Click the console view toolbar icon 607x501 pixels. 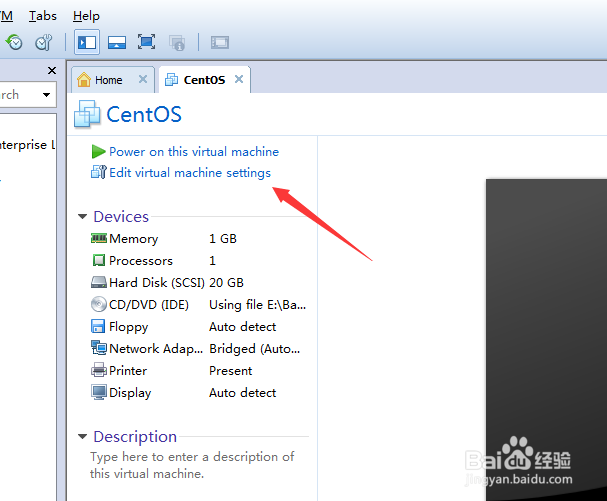(220, 42)
